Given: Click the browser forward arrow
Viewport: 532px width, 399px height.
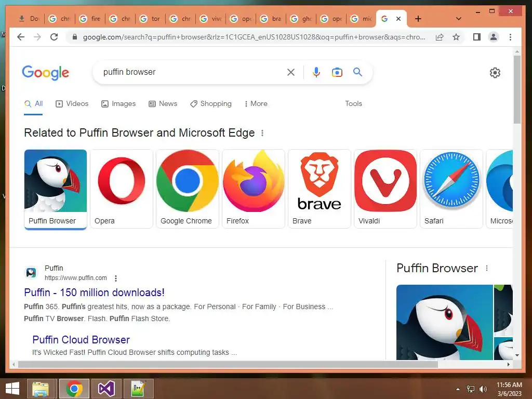Looking at the screenshot, I should (37, 37).
